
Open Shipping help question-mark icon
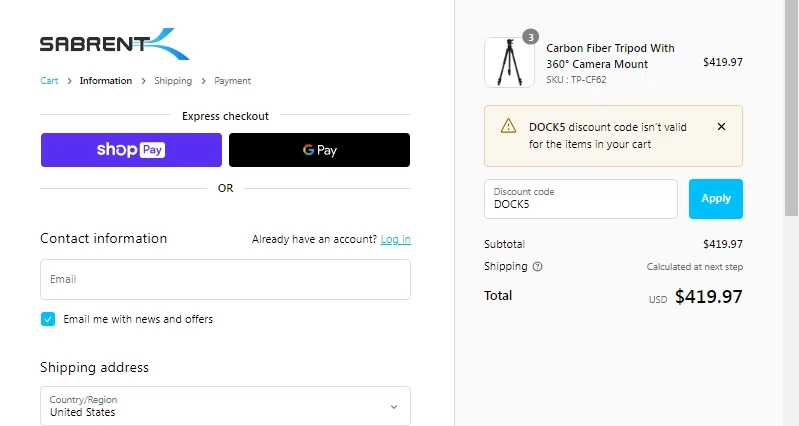[x=538, y=267]
